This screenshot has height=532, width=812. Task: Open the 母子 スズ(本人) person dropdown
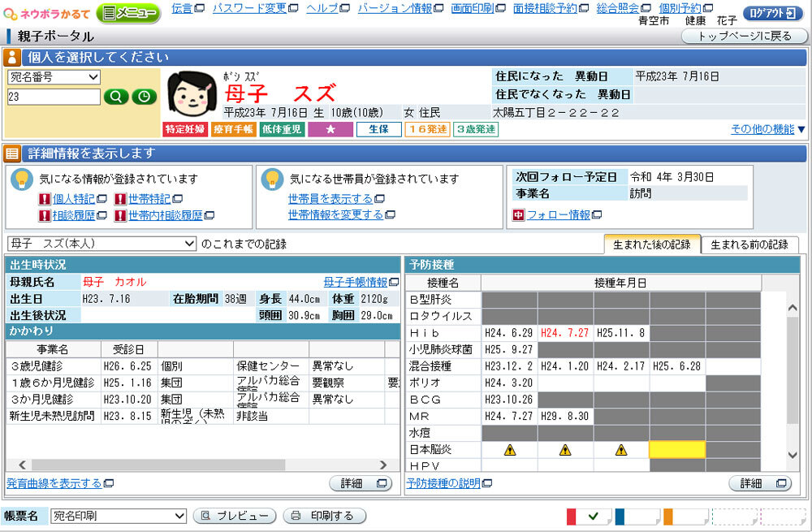pyautogui.click(x=101, y=244)
